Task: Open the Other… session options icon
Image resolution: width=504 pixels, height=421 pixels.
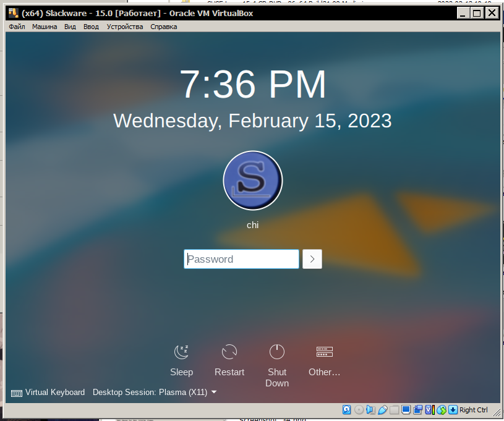Action: (x=324, y=352)
